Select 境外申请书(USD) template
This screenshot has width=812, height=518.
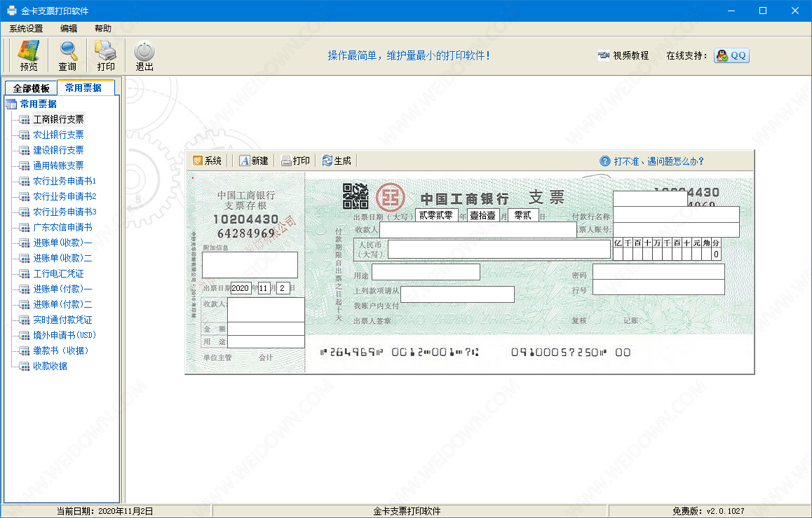[x=65, y=335]
